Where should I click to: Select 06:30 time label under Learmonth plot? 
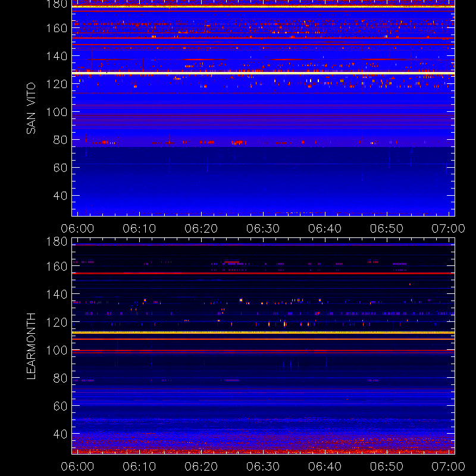[x=263, y=466]
